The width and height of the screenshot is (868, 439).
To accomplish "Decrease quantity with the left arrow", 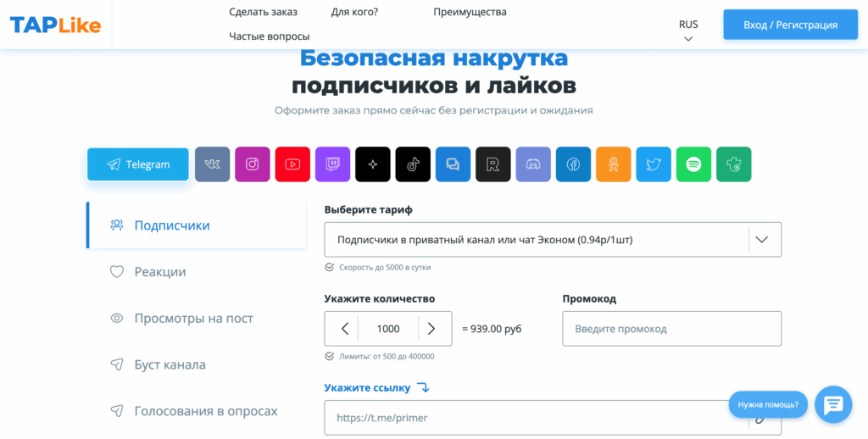I will pyautogui.click(x=344, y=329).
